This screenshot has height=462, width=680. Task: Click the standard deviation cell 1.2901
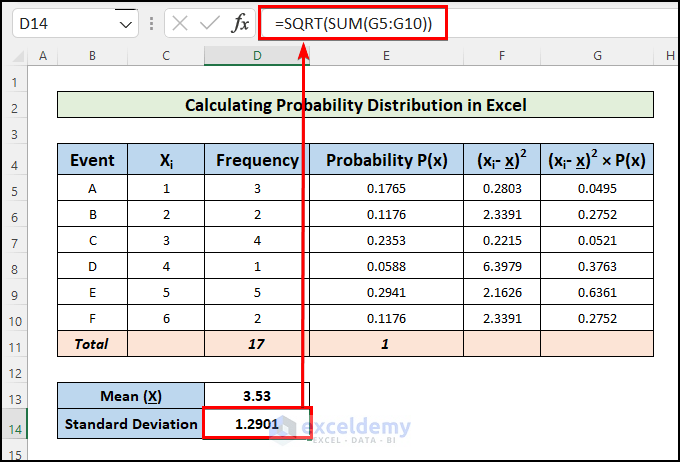click(x=257, y=423)
